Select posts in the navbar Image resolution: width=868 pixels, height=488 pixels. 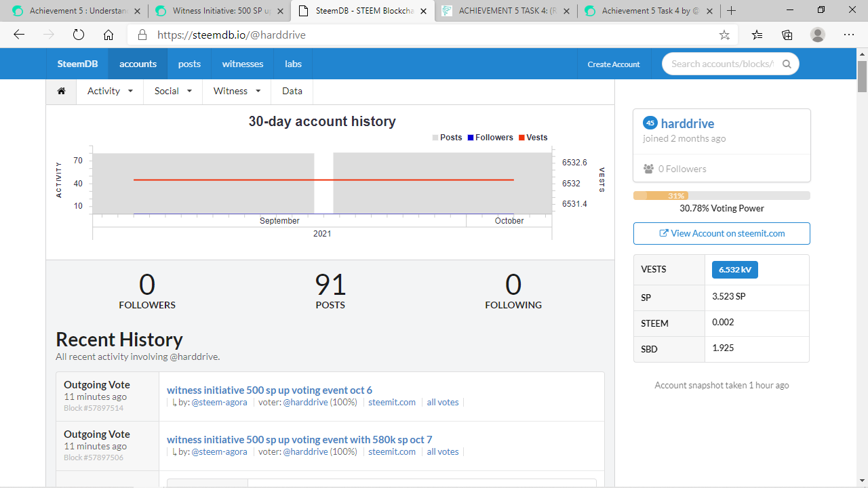pos(189,64)
